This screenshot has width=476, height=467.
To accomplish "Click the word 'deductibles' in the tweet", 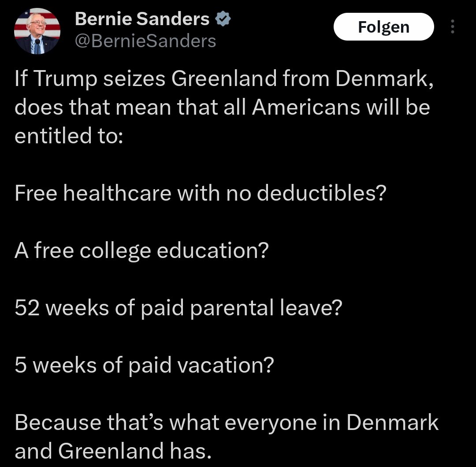I will coord(316,194).
